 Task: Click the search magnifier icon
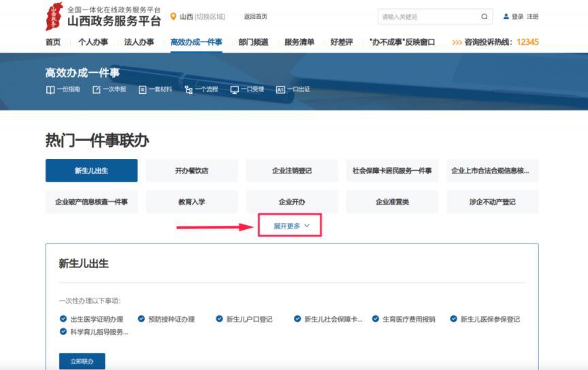(484, 16)
